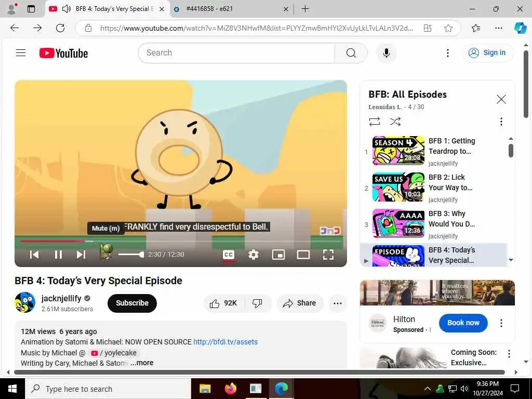Open Windows Start menu
This screenshot has width=532, height=399.
[x=12, y=389]
